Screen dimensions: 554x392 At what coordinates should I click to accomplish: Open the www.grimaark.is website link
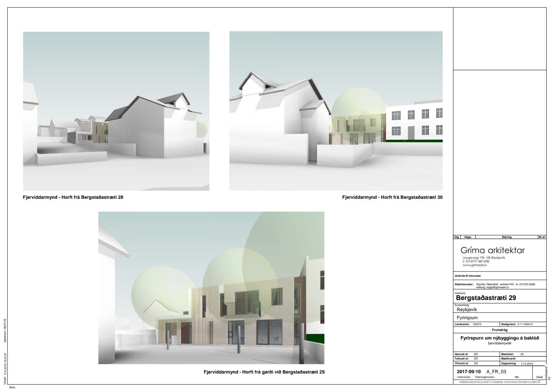click(474, 265)
